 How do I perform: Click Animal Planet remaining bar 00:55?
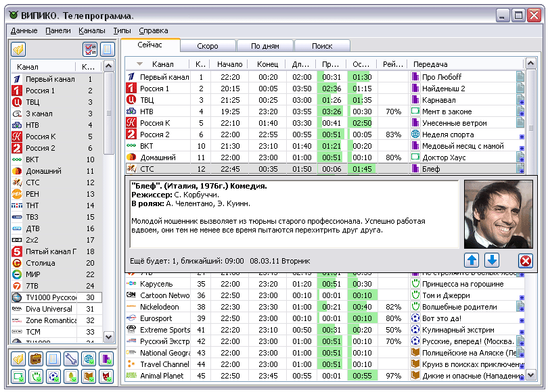coord(362,376)
